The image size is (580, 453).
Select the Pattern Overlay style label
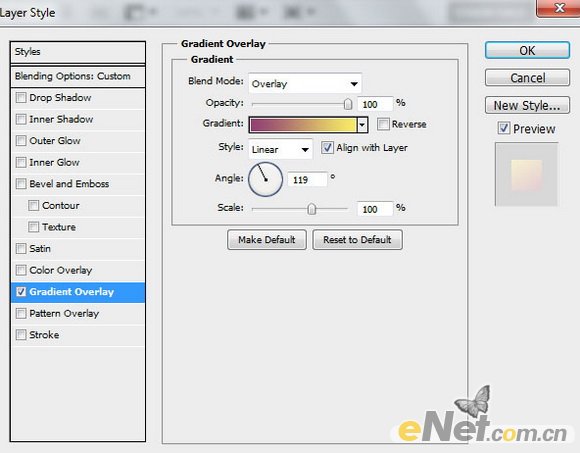click(64, 313)
